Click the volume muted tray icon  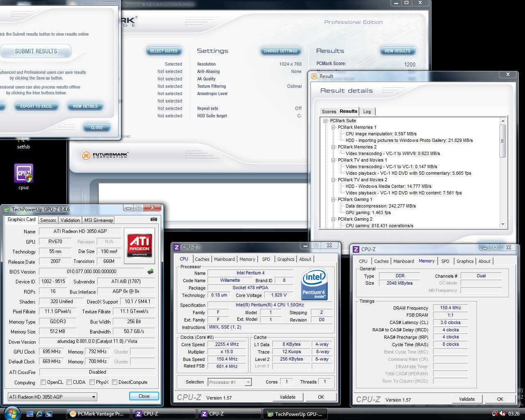click(502, 414)
